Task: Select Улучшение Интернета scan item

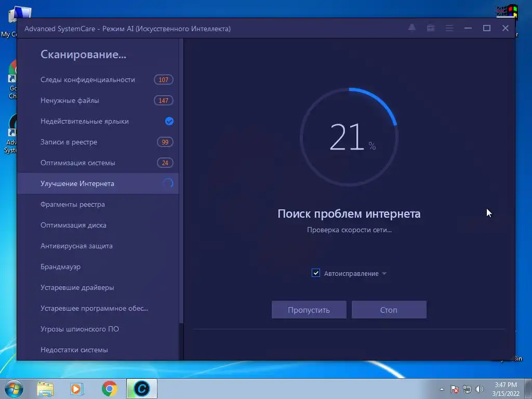Action: pyautogui.click(x=98, y=183)
